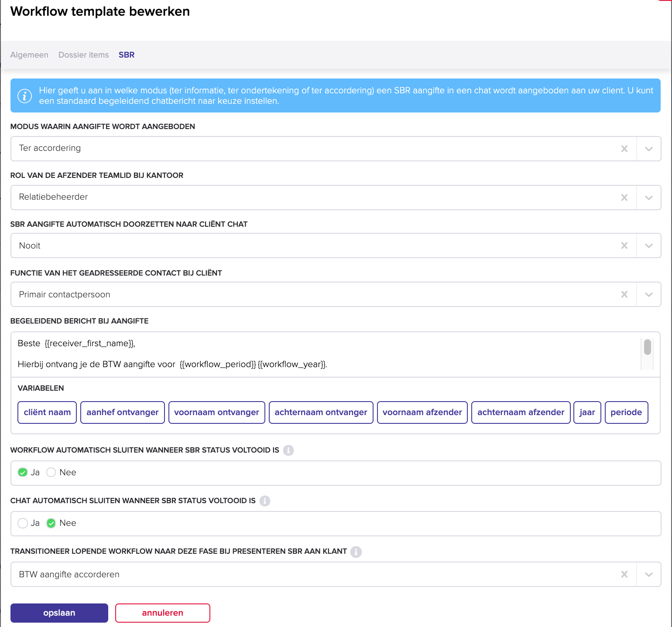Image resolution: width=672 pixels, height=627 pixels.
Task: Clear the 'BTW aangifte accorderen' selection with X
Action: click(x=624, y=574)
